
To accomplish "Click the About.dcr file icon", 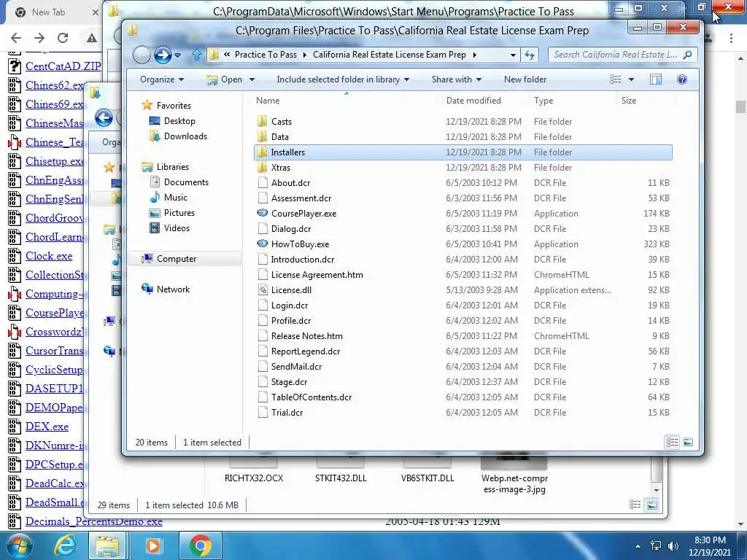I will point(263,182).
